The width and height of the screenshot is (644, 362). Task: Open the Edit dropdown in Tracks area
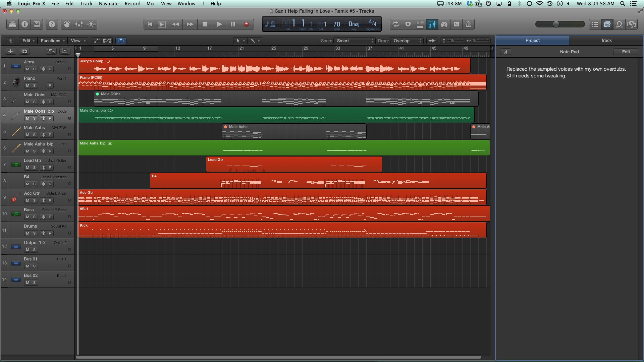[28, 41]
